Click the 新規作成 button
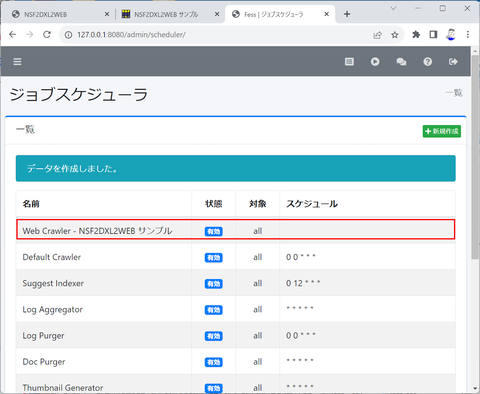Image resolution: width=480 pixels, height=394 pixels. click(x=442, y=131)
